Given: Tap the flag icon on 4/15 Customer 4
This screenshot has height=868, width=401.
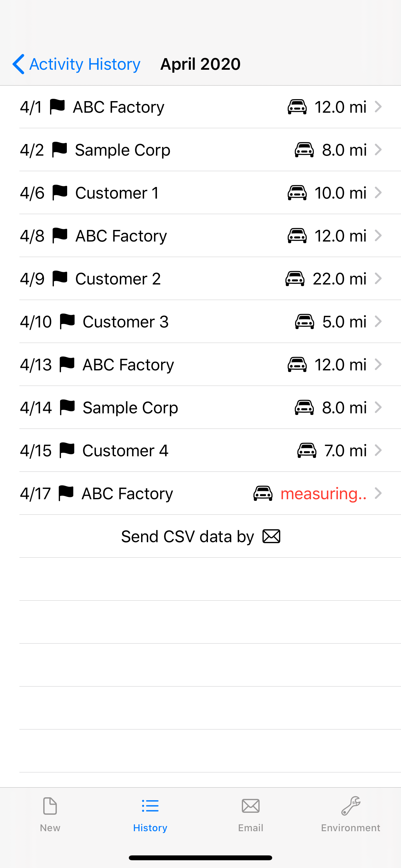Looking at the screenshot, I should pyautogui.click(x=67, y=450).
